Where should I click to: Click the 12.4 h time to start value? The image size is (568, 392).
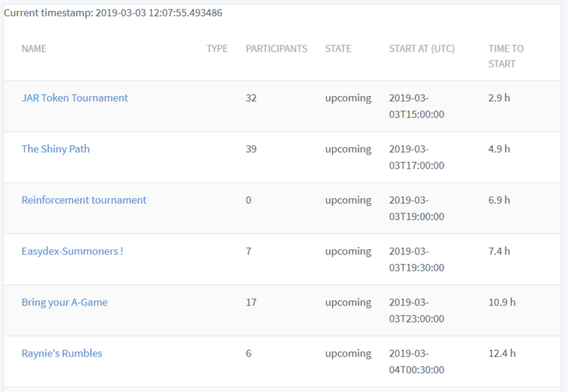coord(502,354)
